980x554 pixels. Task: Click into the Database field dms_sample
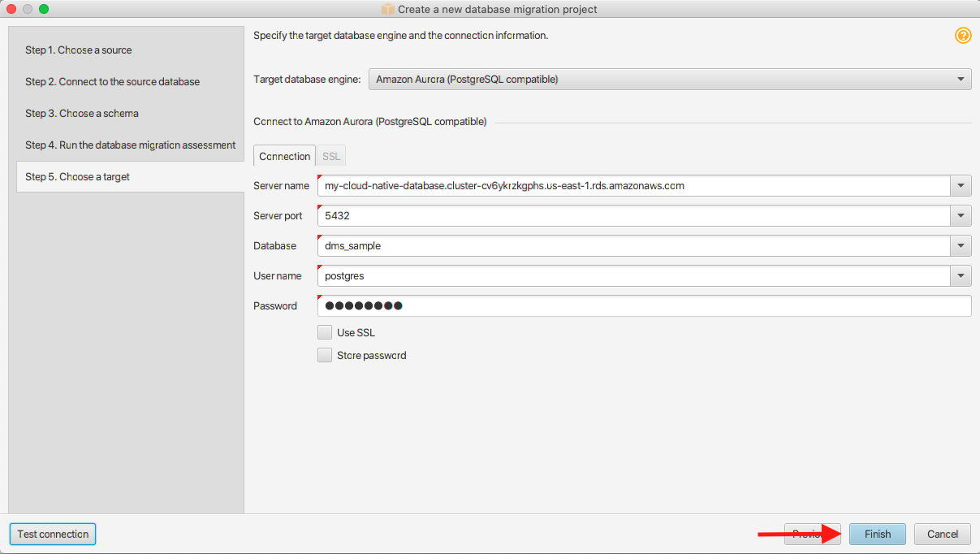coord(634,246)
